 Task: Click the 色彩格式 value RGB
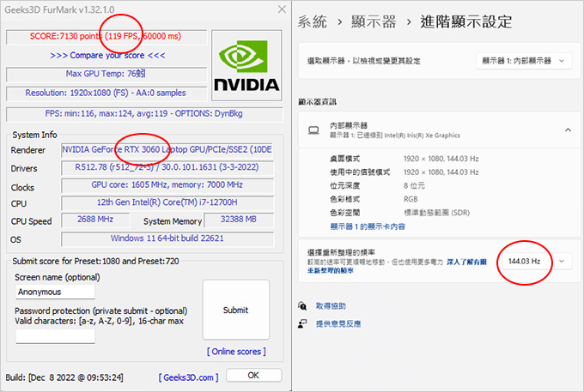point(411,199)
